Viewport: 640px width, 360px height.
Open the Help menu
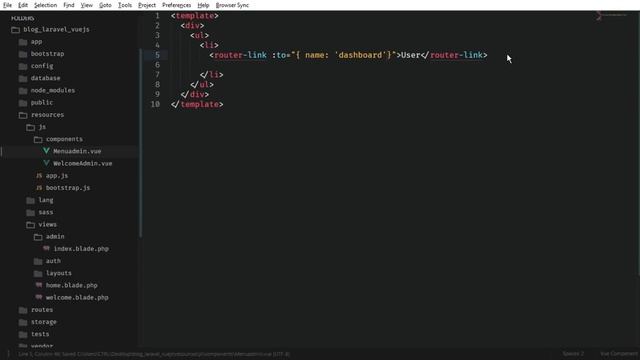coord(203,5)
